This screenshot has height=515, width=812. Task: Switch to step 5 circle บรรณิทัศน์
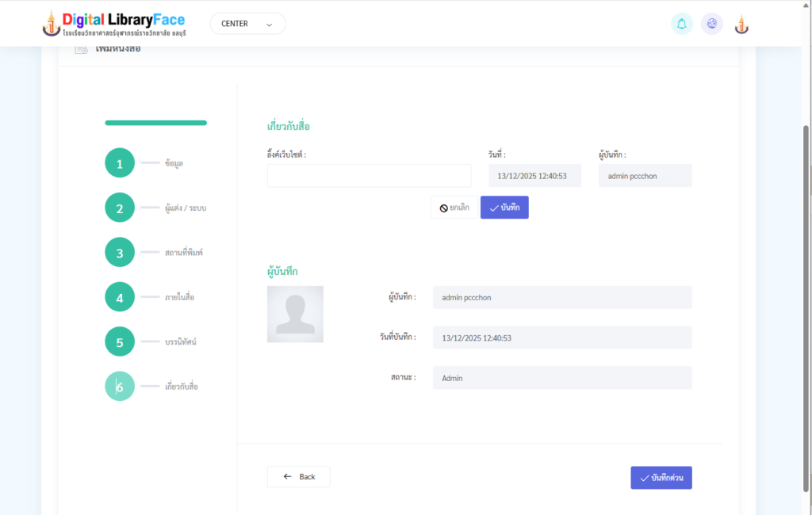coord(120,342)
